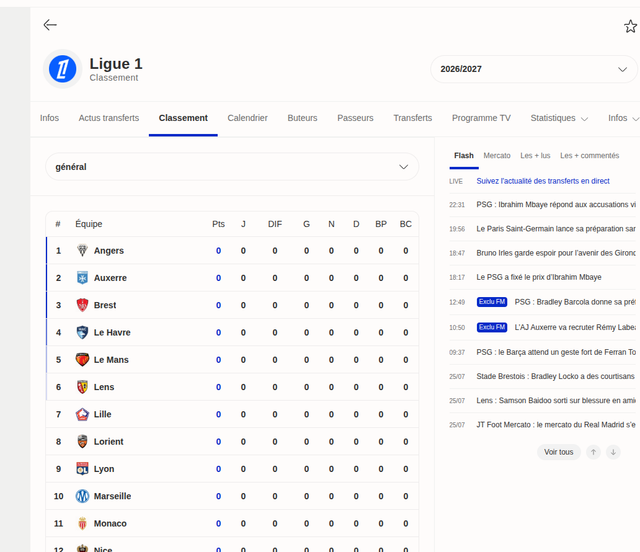
Task: Open the Bradley Barcola exclusive article
Action: (575, 302)
